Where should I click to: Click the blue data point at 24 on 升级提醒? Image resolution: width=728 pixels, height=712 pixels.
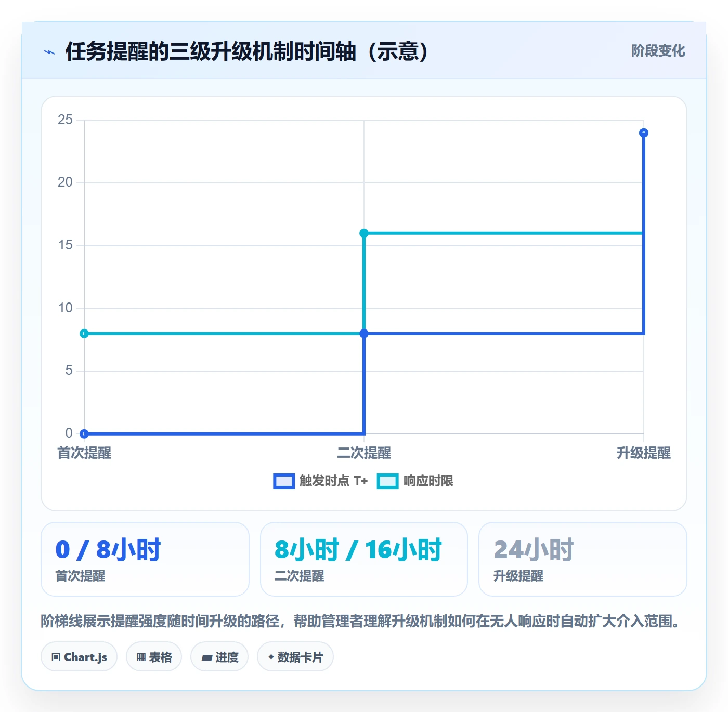[x=644, y=133]
